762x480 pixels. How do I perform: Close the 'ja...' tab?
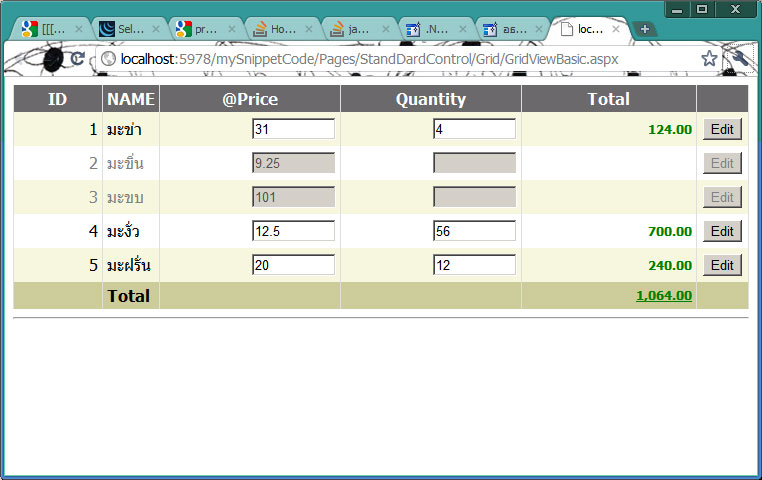385,29
